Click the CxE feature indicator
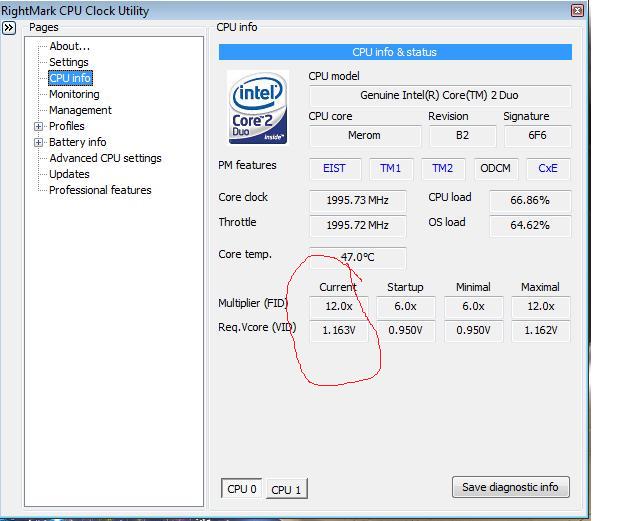 548,169
